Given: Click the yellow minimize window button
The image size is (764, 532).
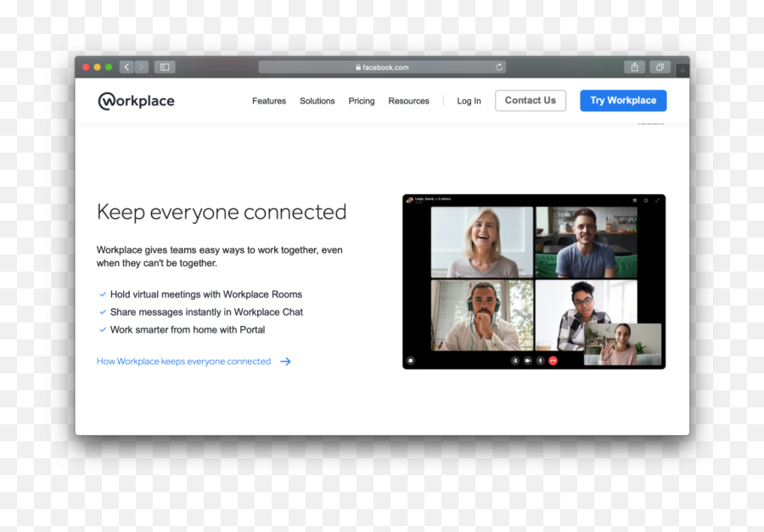Looking at the screenshot, I should (x=98, y=67).
